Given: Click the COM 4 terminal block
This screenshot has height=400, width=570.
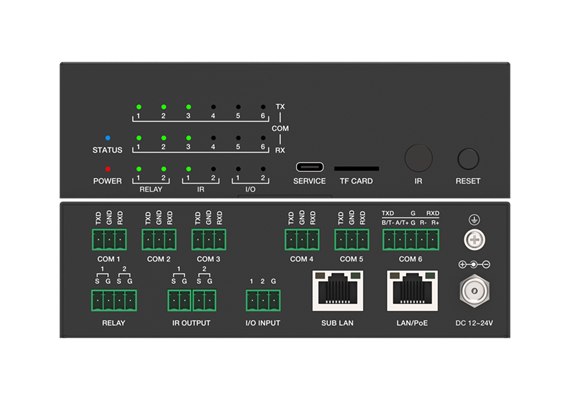Looking at the screenshot, I should [x=302, y=240].
